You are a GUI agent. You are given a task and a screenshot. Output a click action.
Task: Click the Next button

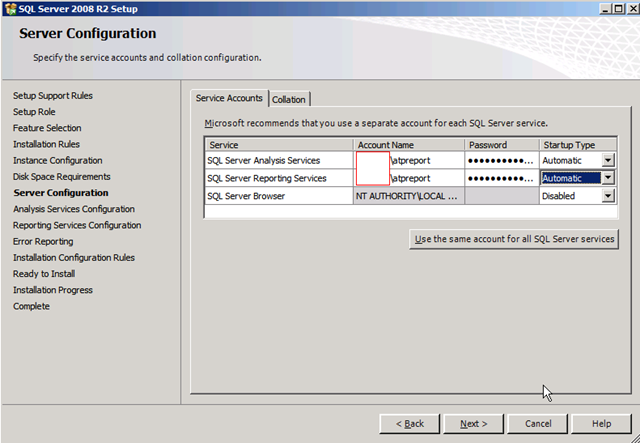click(x=473, y=423)
